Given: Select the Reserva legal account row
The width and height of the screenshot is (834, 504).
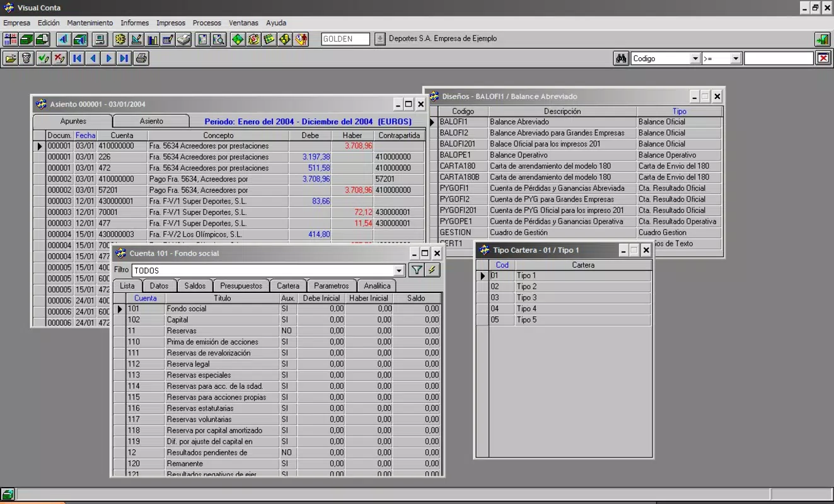Looking at the screenshot, I should click(282, 364).
